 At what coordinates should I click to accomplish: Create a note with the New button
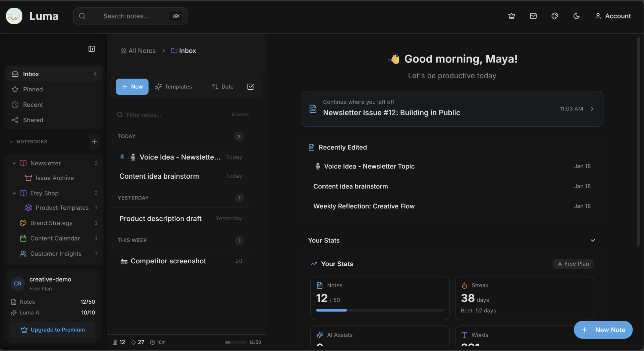tap(132, 87)
